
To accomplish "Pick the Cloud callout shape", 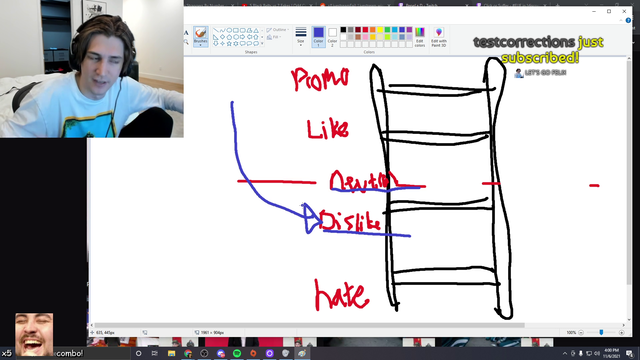I will click(256, 43).
